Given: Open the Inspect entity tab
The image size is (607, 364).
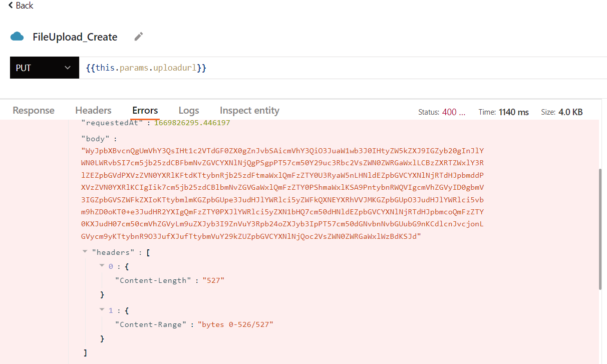Looking at the screenshot, I should 249,110.
